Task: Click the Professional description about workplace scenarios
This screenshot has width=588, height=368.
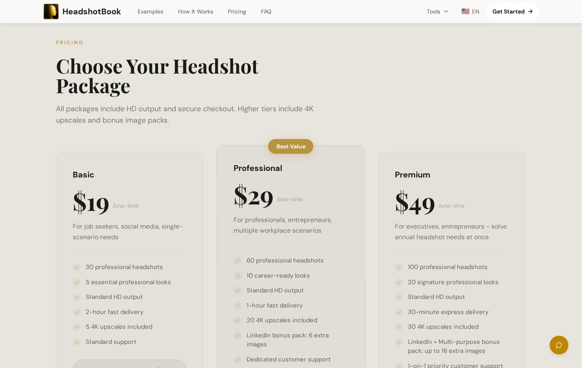Action: (283, 225)
